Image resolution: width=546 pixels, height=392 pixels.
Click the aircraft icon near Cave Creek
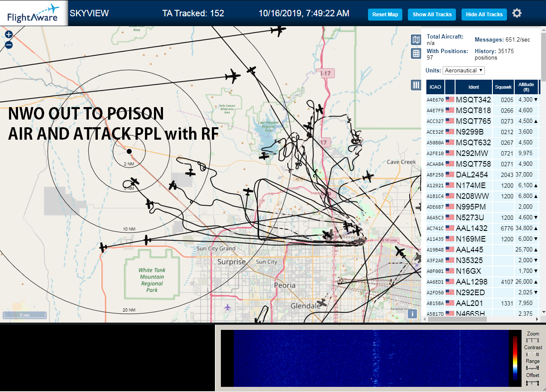click(x=368, y=176)
